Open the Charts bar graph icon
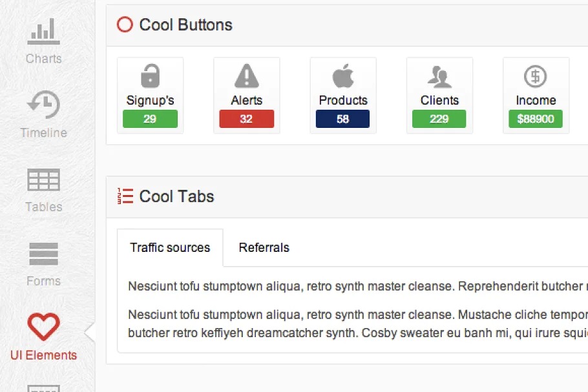 (x=43, y=32)
